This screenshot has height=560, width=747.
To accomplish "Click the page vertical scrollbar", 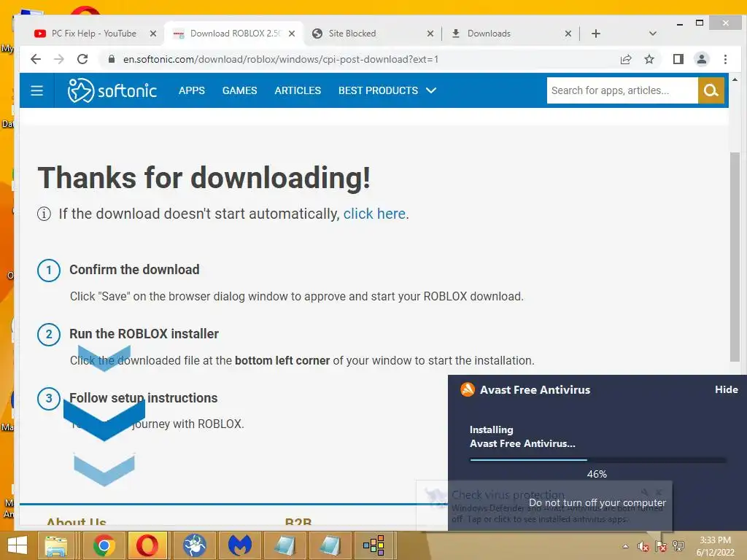I will (x=735, y=257).
